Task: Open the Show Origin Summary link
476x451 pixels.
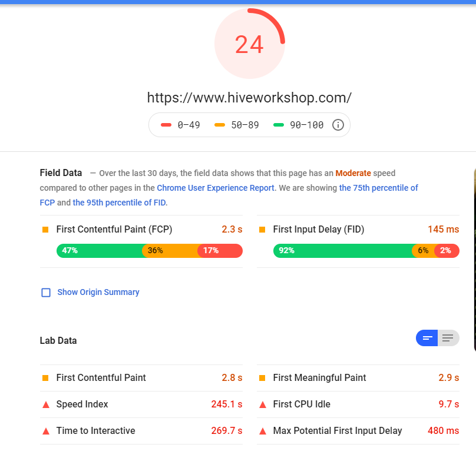Action: point(98,292)
